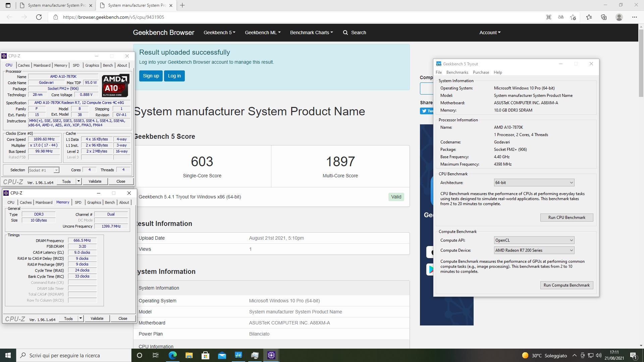644x362 pixels.
Task: Open File Explorer from taskbar
Action: [x=189, y=355]
